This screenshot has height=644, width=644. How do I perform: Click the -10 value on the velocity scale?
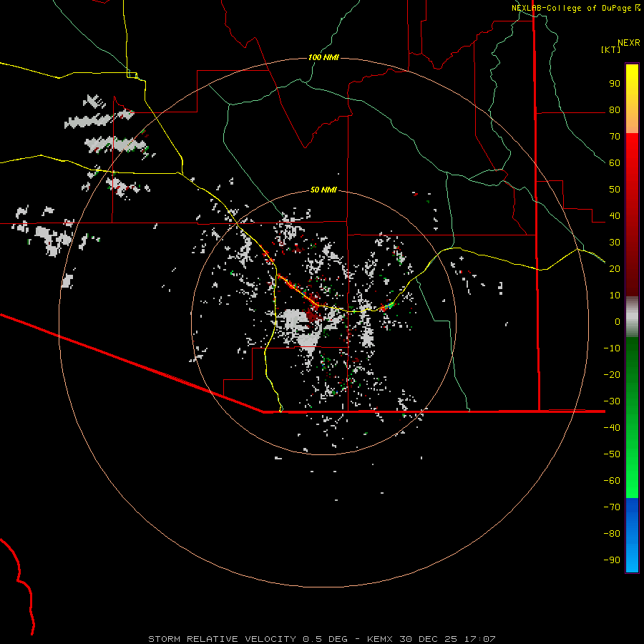612,348
